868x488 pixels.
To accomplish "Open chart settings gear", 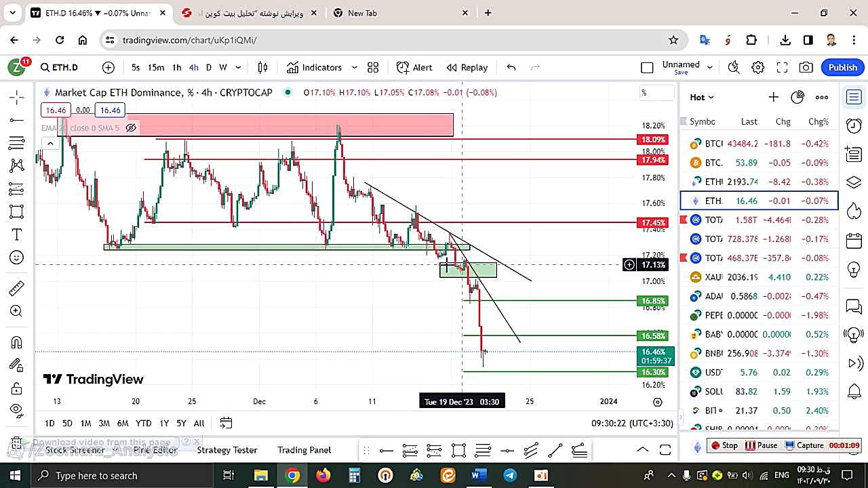I will [758, 67].
